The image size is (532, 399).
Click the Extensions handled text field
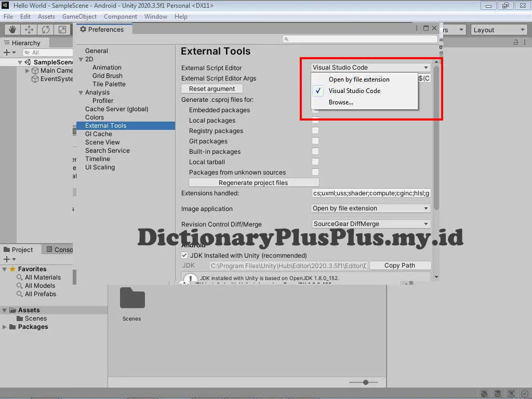(x=370, y=193)
